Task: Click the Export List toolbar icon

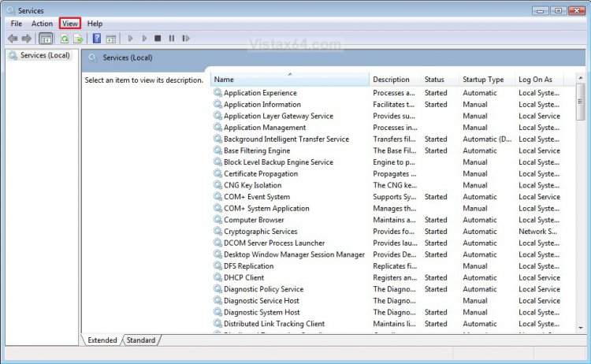Action: tap(78, 39)
